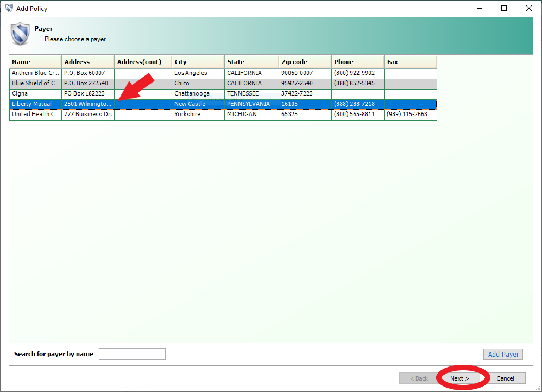Screen dimensions: 542x392
Task: Click the Cancel button
Action: [x=505, y=378]
